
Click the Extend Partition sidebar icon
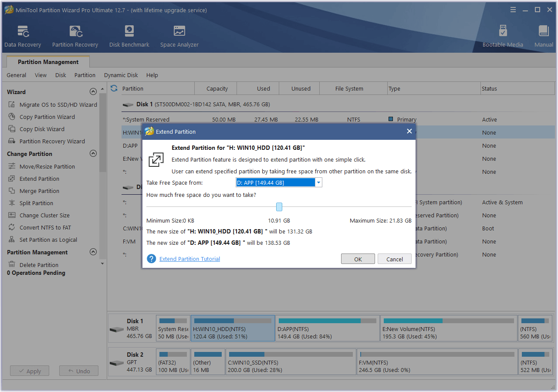coord(12,179)
